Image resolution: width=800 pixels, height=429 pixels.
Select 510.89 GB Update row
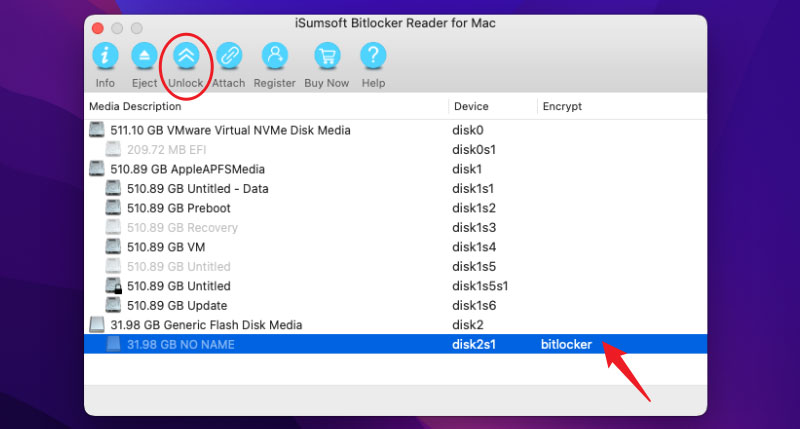tap(395, 306)
